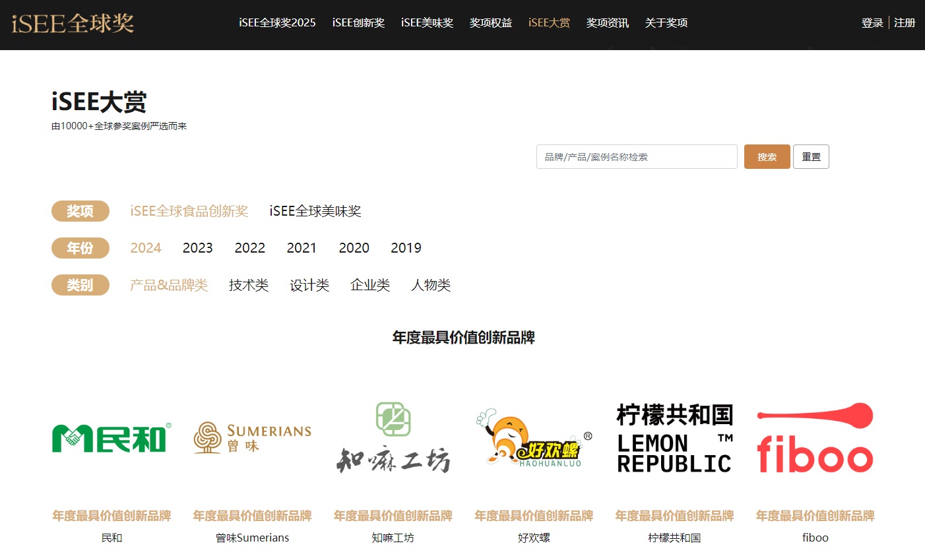Open the 知嘛工坊 brand logo
This screenshot has width=925, height=560.
pyautogui.click(x=393, y=438)
